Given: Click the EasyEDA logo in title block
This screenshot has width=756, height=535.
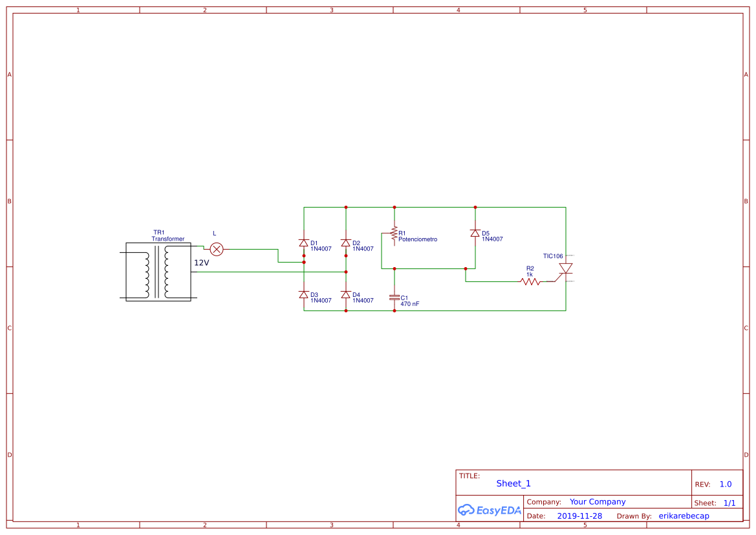Looking at the screenshot, I should pyautogui.click(x=490, y=510).
